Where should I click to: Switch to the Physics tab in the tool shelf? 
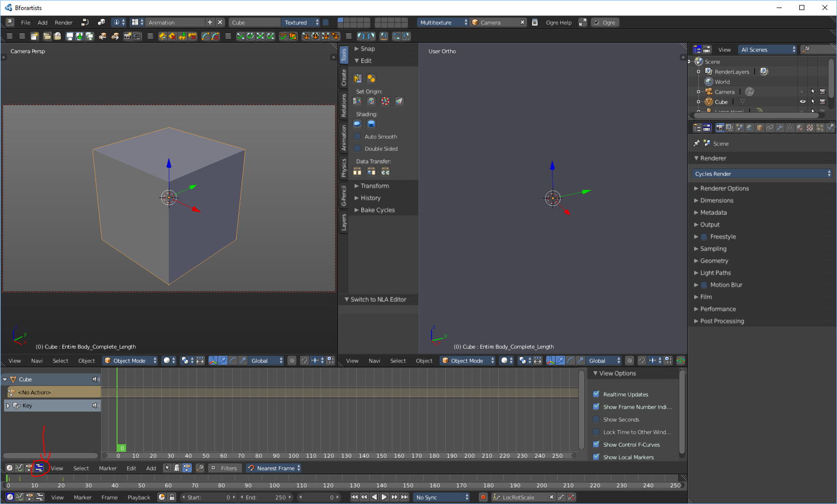(x=344, y=168)
